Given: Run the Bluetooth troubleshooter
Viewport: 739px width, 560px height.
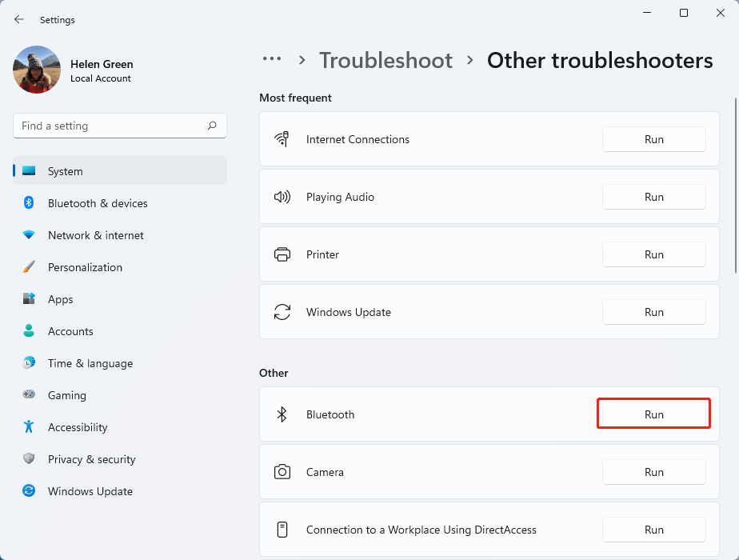Looking at the screenshot, I should pos(653,414).
